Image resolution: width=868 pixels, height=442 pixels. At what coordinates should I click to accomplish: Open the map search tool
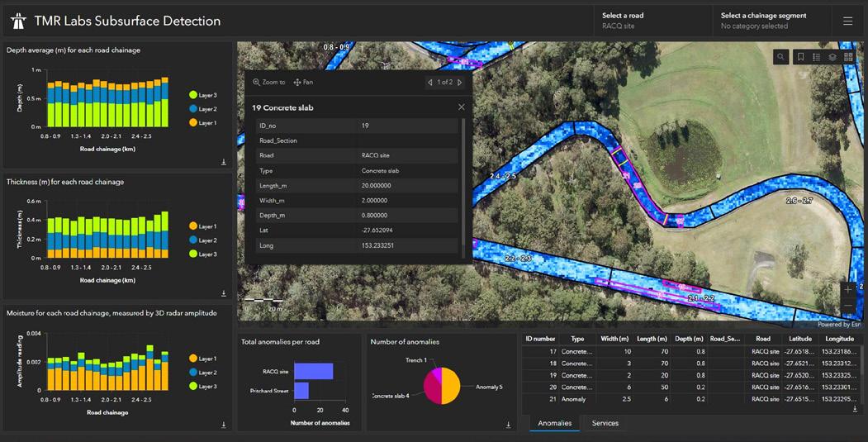780,57
